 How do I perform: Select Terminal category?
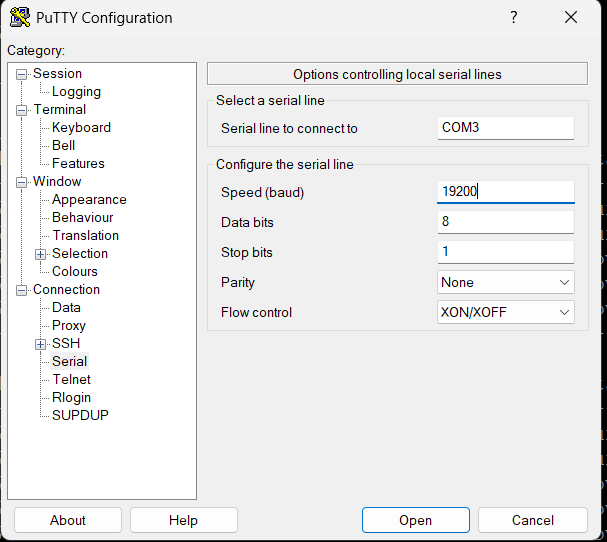click(x=60, y=110)
